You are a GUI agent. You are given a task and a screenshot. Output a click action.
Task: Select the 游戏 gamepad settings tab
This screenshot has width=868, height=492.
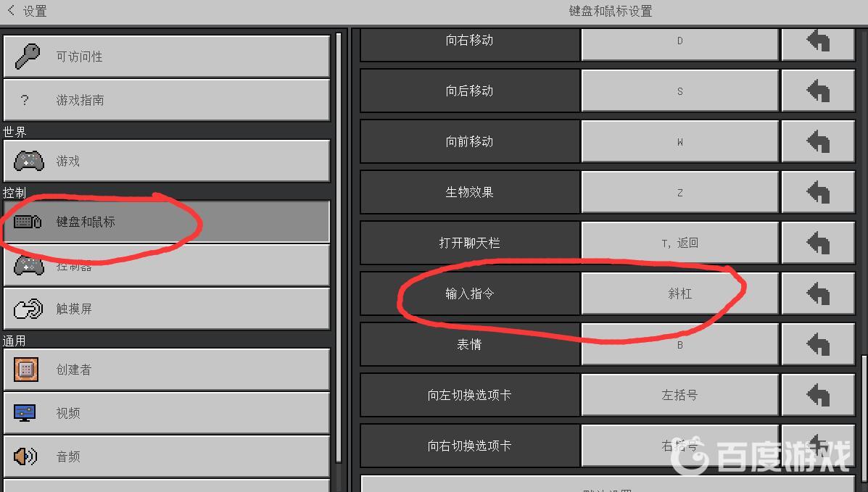[x=167, y=161]
